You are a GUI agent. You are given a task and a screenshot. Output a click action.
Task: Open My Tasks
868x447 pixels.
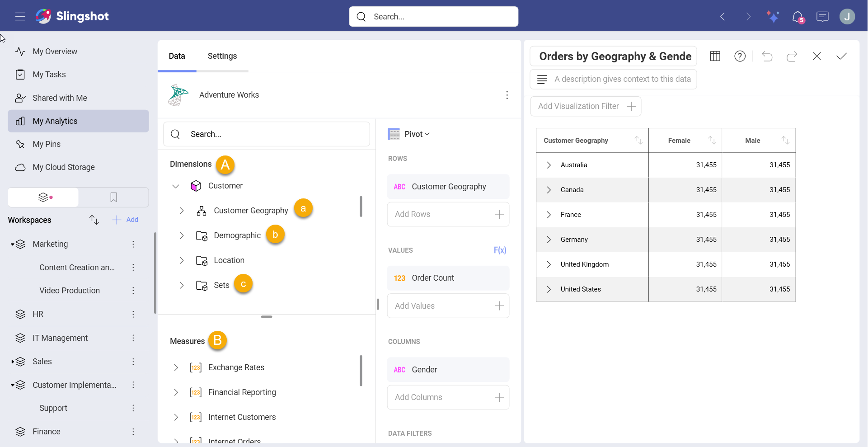point(78,75)
